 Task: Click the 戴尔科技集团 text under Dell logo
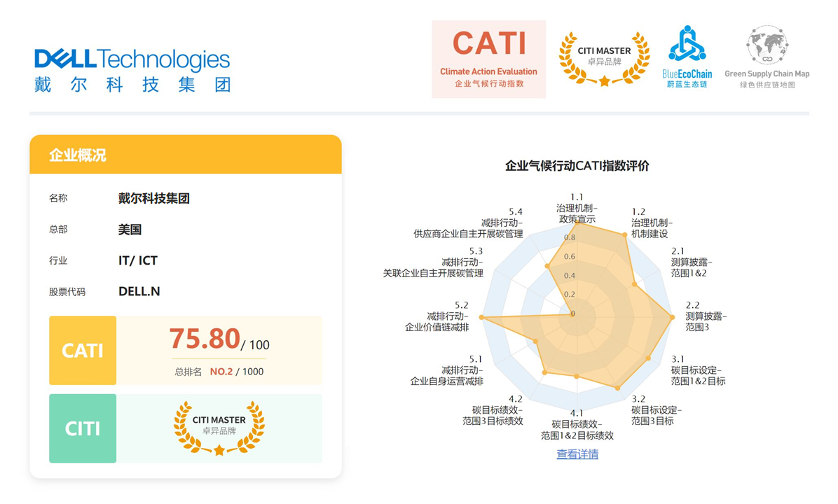[x=132, y=85]
